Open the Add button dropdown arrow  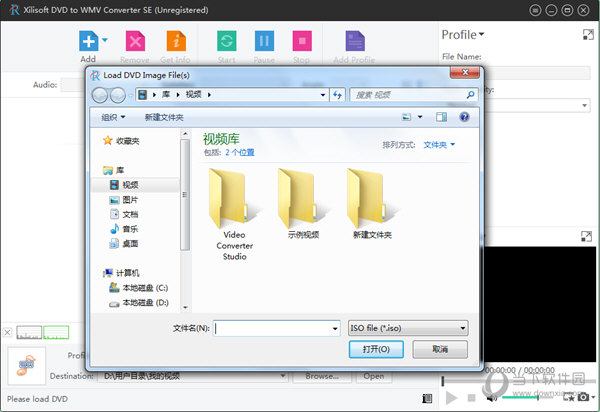[105, 40]
